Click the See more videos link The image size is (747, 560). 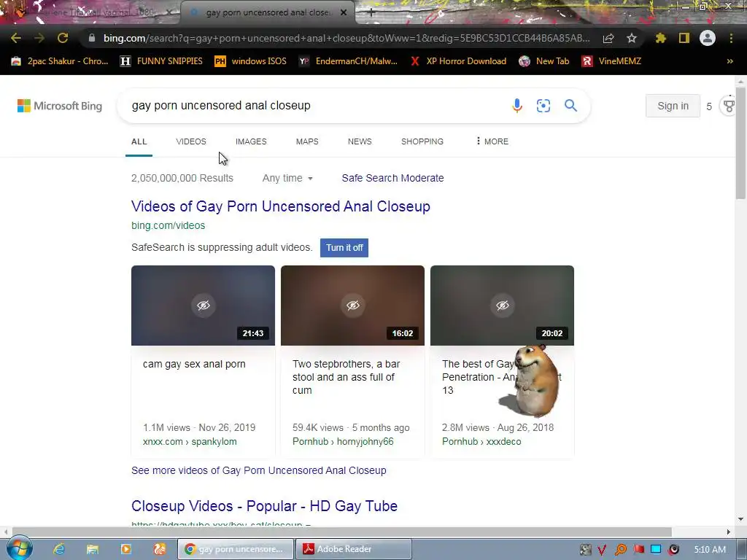pos(259,470)
